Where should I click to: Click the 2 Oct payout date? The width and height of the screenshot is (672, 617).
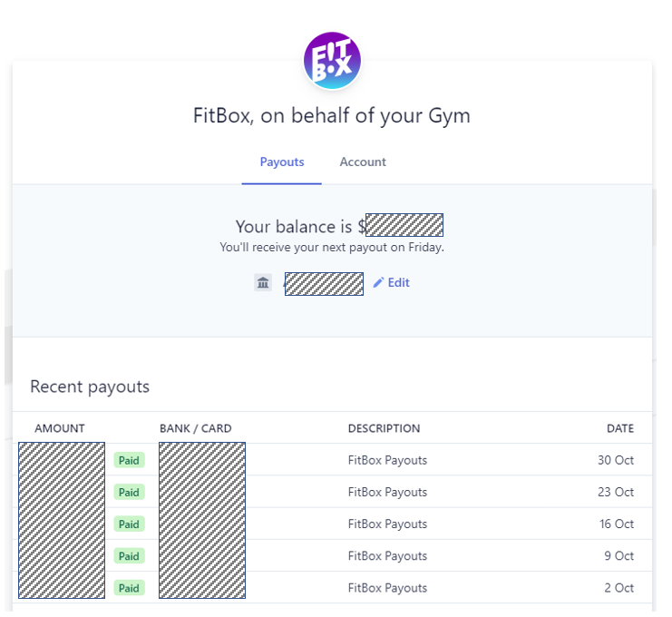coord(618,588)
